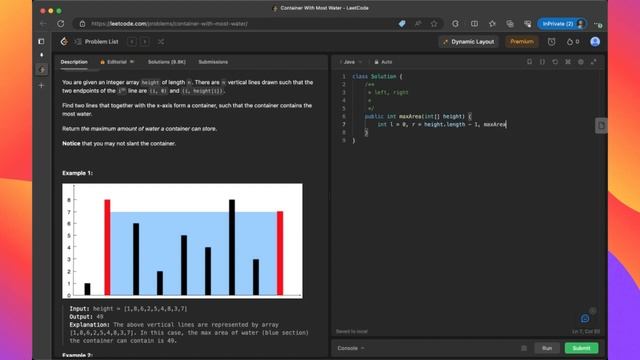The height and width of the screenshot is (360, 640).
Task: Expand the Editorial tab dropdown arrow
Action: pos(132,62)
